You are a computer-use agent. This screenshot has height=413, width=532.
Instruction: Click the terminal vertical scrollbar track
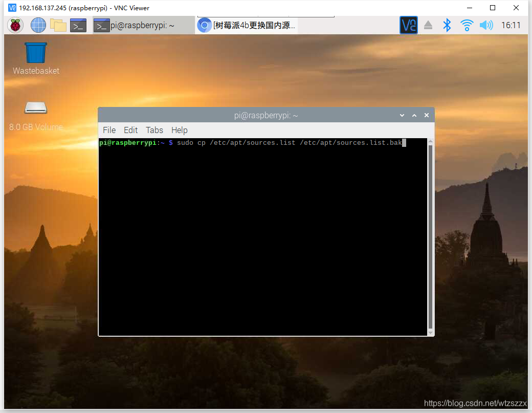431,237
